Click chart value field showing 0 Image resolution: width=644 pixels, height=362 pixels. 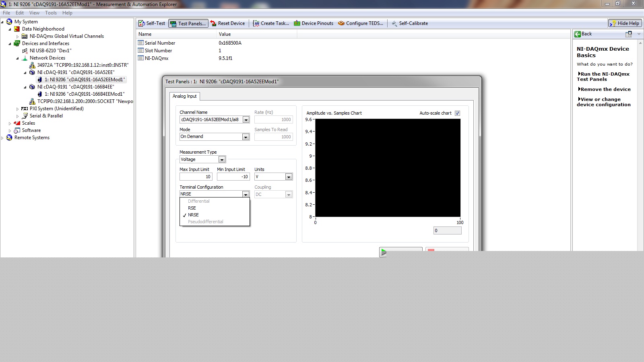tap(447, 230)
